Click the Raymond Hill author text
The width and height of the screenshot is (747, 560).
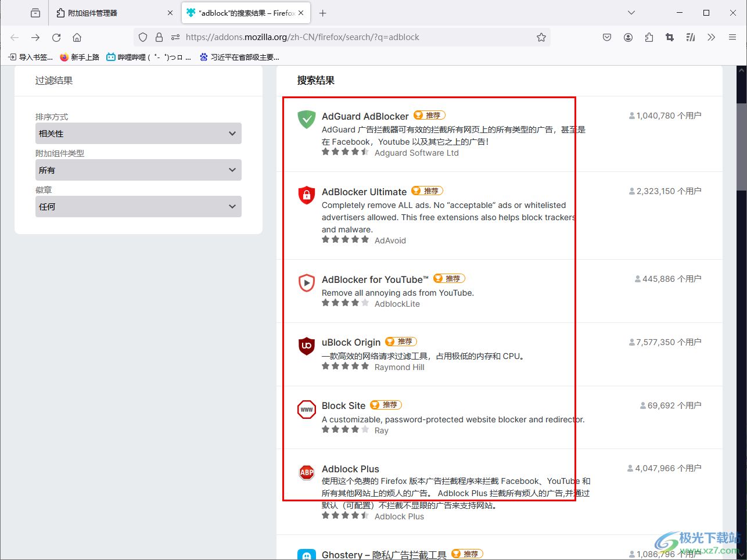tap(400, 367)
